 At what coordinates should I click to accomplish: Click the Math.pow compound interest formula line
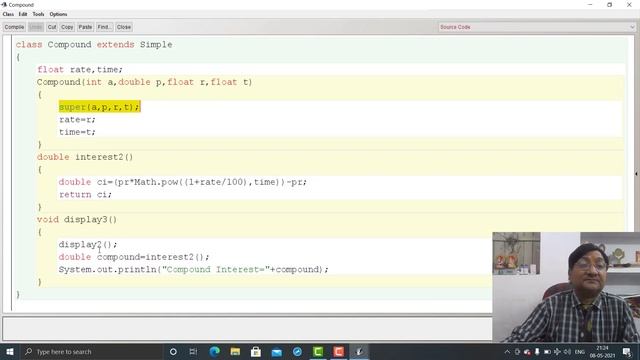pyautogui.click(x=182, y=182)
